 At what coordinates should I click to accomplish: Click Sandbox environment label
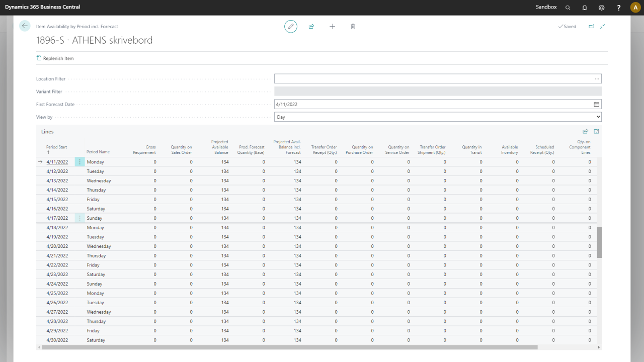pyautogui.click(x=546, y=7)
